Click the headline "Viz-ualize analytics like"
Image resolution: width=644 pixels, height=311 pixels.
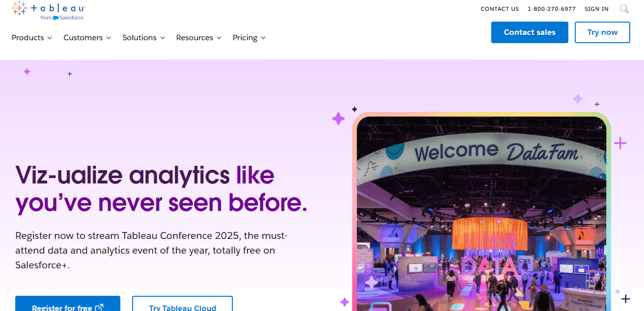tap(145, 175)
